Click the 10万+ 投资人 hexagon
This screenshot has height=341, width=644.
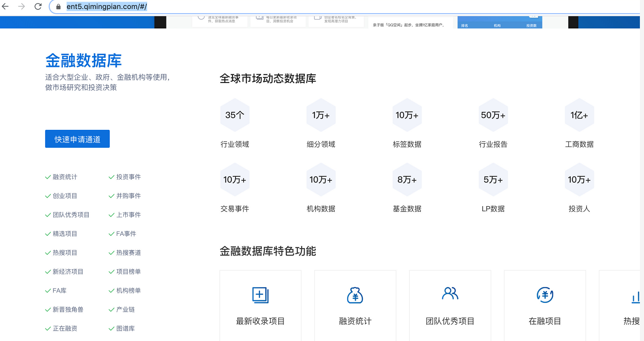[579, 180]
